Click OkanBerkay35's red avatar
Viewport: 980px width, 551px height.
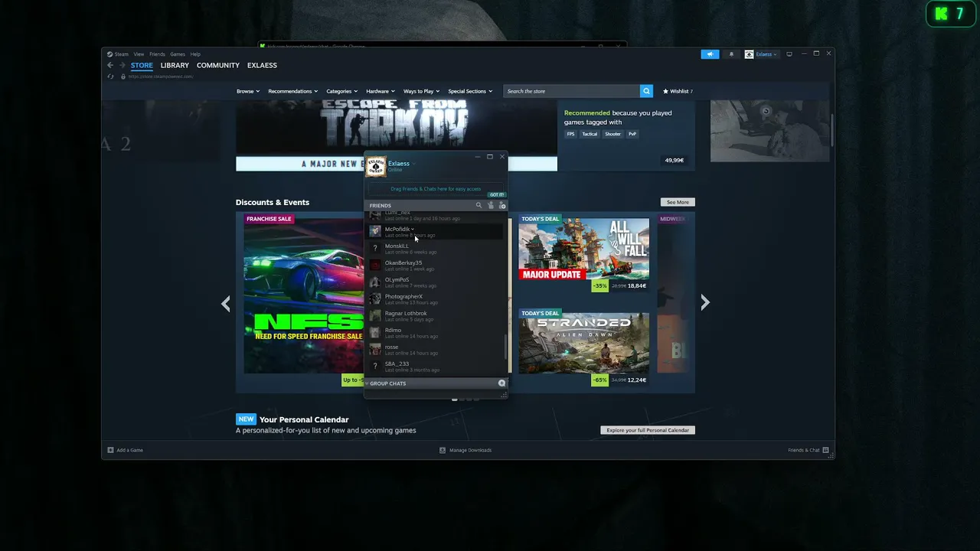tap(375, 265)
